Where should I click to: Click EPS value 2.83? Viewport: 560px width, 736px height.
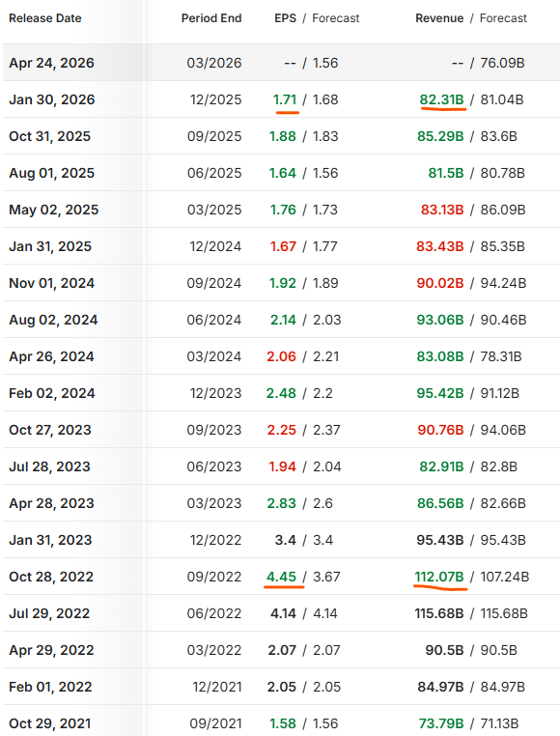pyautogui.click(x=282, y=503)
